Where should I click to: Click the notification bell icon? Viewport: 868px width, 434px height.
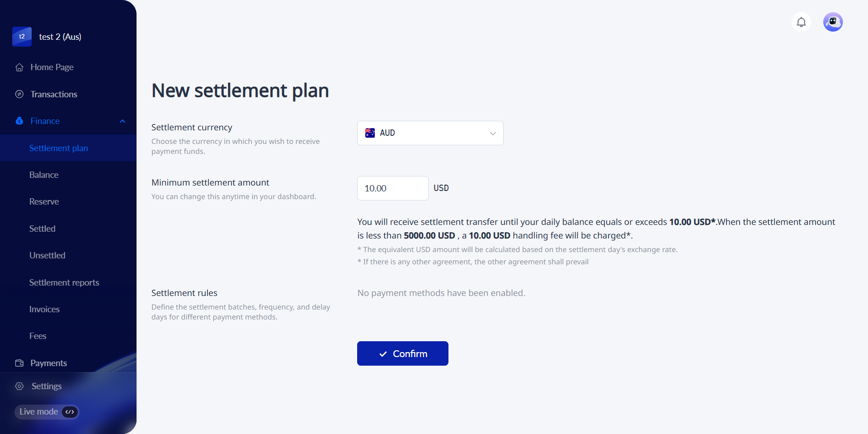tap(801, 22)
